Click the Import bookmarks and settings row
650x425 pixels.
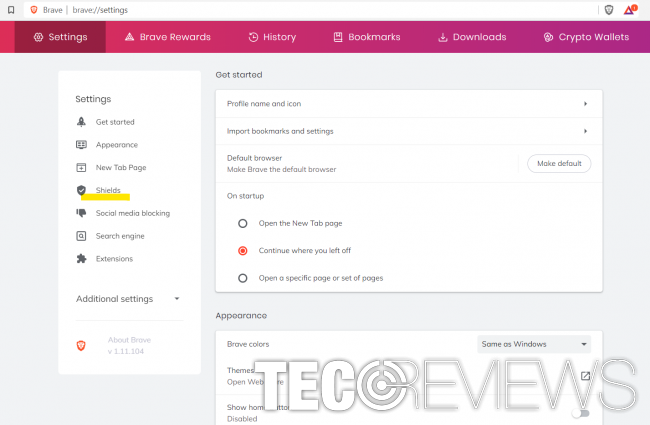tap(409, 131)
